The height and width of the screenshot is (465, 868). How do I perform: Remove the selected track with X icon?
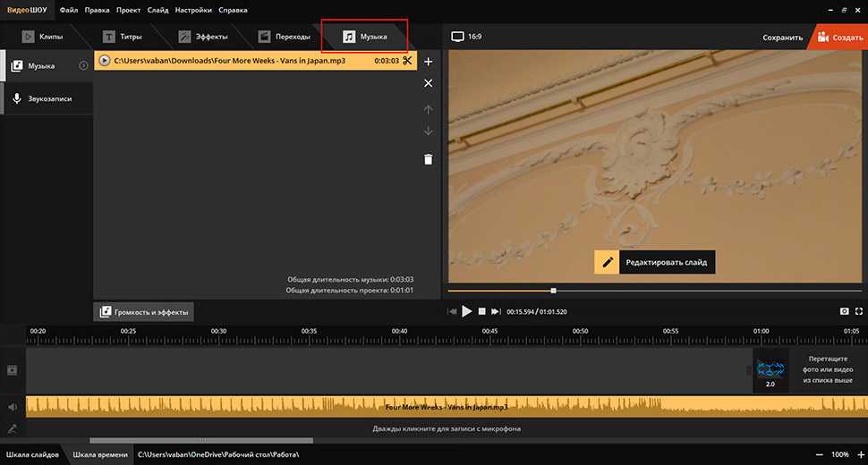coord(428,83)
